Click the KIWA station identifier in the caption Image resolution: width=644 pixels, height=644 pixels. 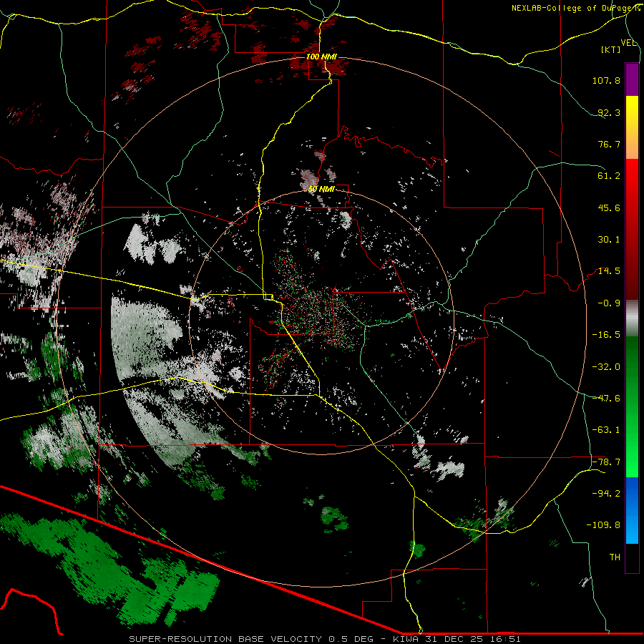[x=404, y=639]
